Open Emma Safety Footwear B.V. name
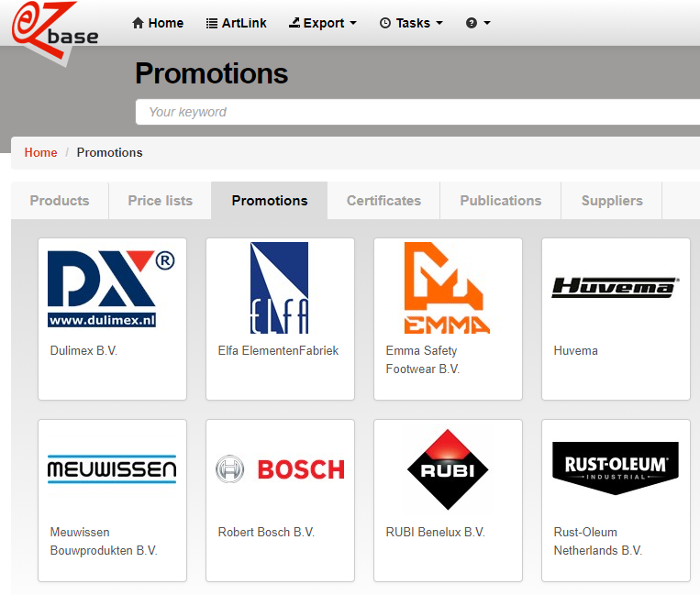This screenshot has width=700, height=595. pos(423,360)
